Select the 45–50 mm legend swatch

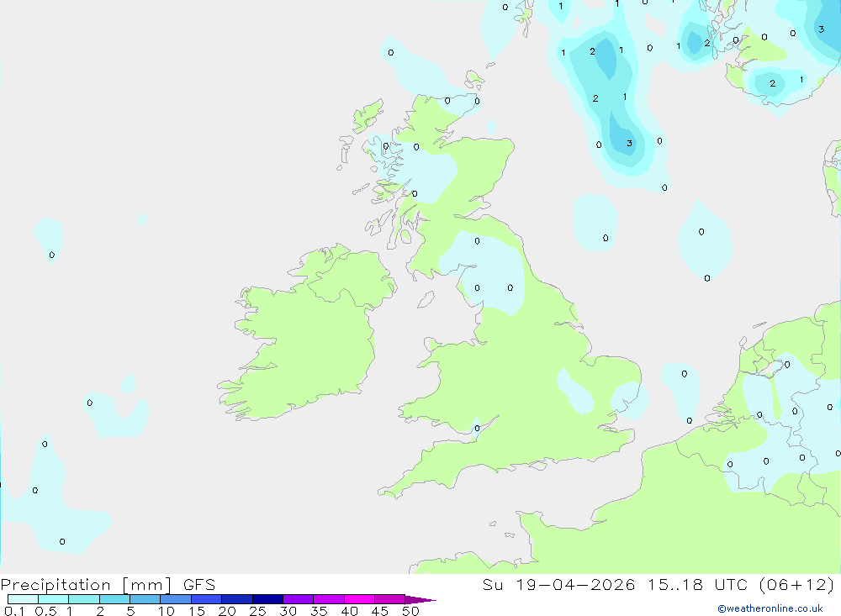(389, 599)
